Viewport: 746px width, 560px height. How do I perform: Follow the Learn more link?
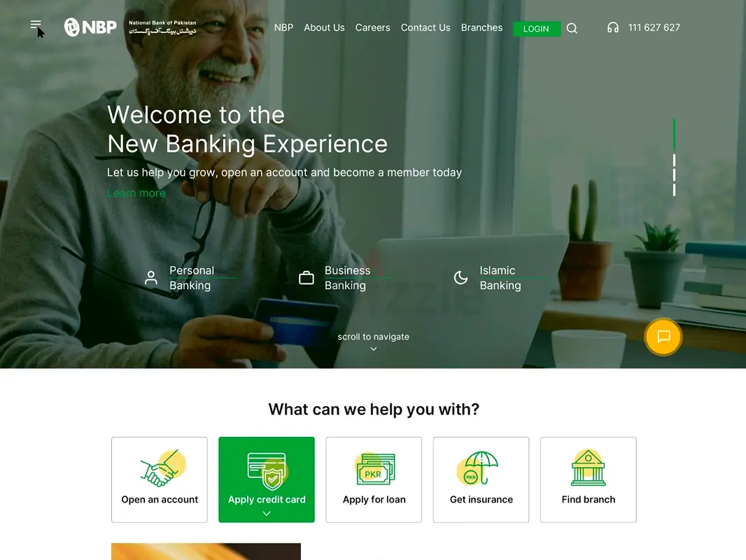(x=136, y=193)
